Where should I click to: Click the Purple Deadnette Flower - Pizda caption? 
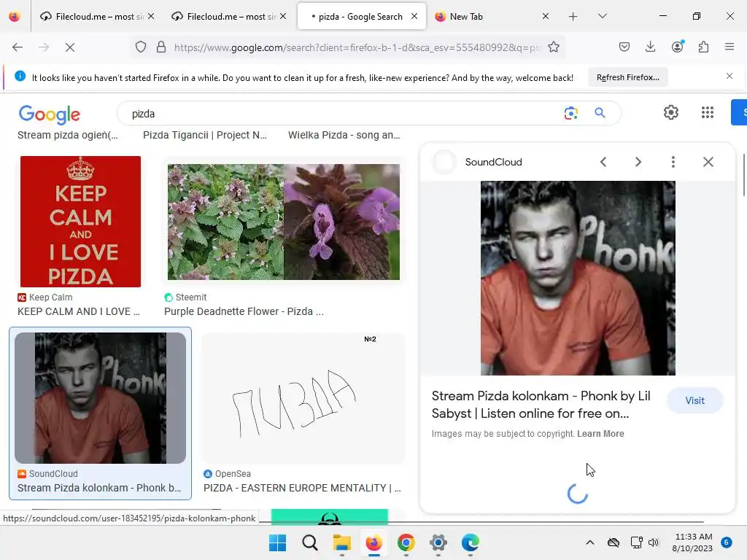pos(244,311)
